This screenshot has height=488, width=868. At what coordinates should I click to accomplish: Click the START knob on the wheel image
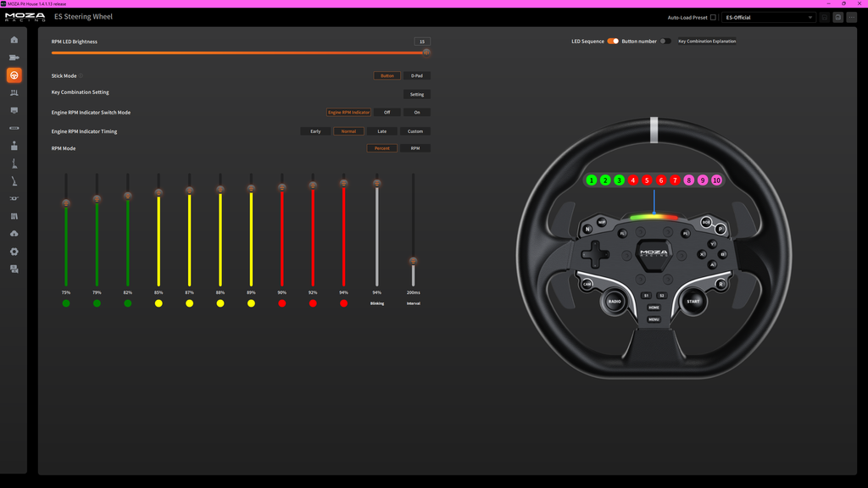pos(693,302)
